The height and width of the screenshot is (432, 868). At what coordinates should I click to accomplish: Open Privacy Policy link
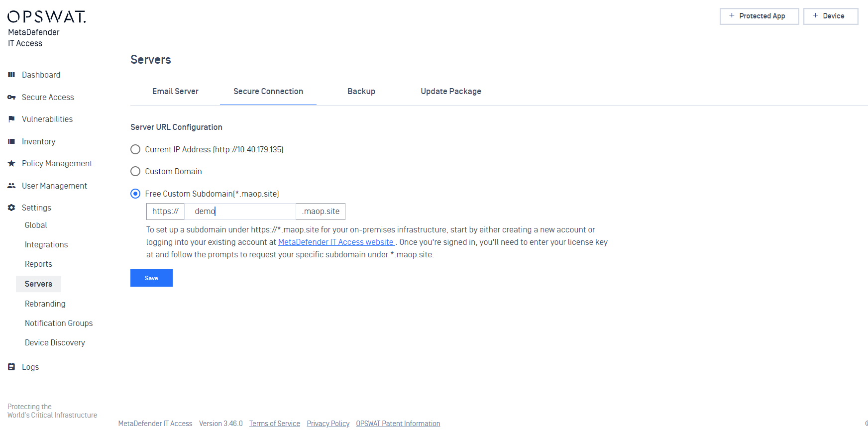[x=328, y=424]
